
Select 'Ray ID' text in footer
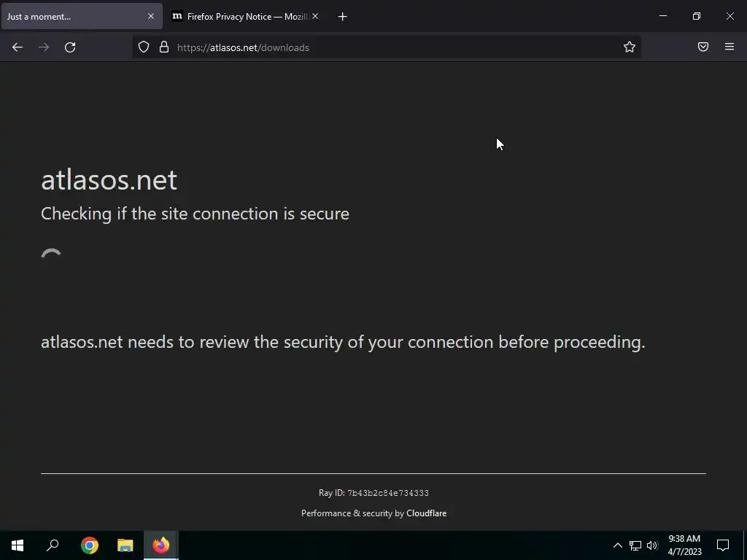pyautogui.click(x=332, y=493)
